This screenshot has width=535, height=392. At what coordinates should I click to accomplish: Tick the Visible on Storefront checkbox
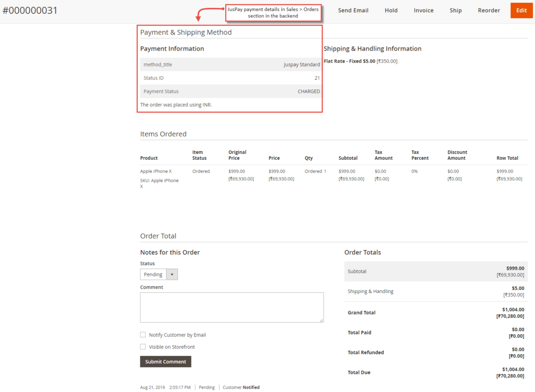[143, 347]
